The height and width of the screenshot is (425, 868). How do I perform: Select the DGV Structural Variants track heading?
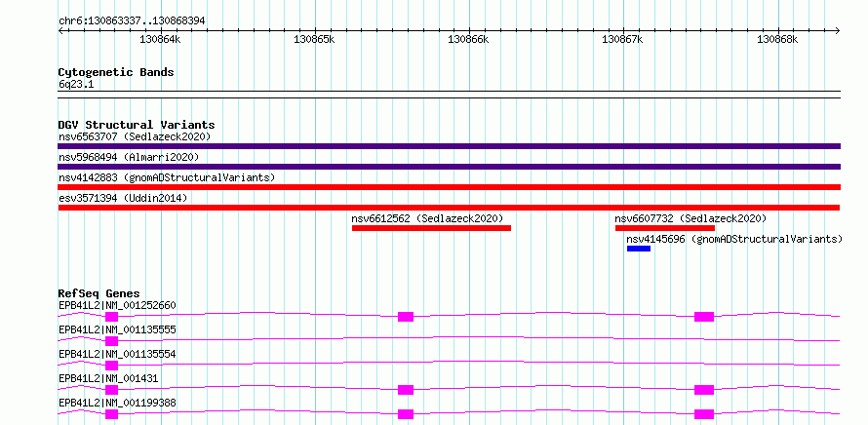coord(137,125)
